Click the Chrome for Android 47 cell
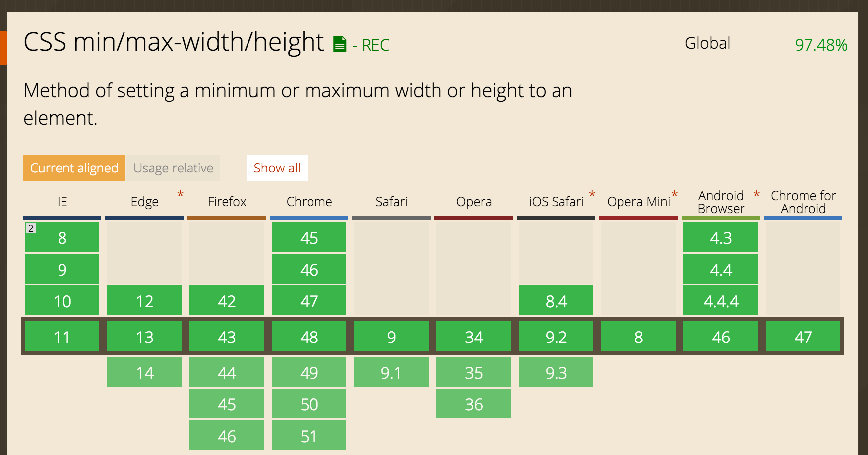The width and height of the screenshot is (868, 455). point(803,337)
